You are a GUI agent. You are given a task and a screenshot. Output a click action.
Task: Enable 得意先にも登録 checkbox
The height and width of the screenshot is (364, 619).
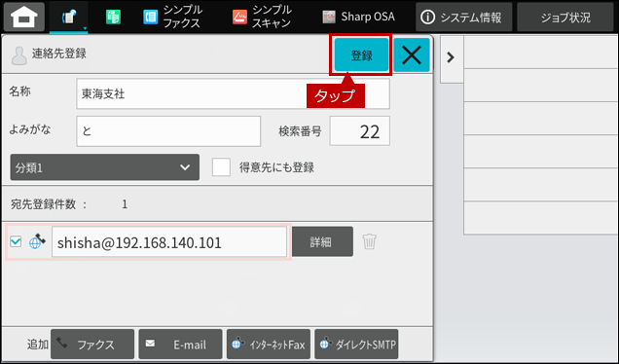click(221, 167)
